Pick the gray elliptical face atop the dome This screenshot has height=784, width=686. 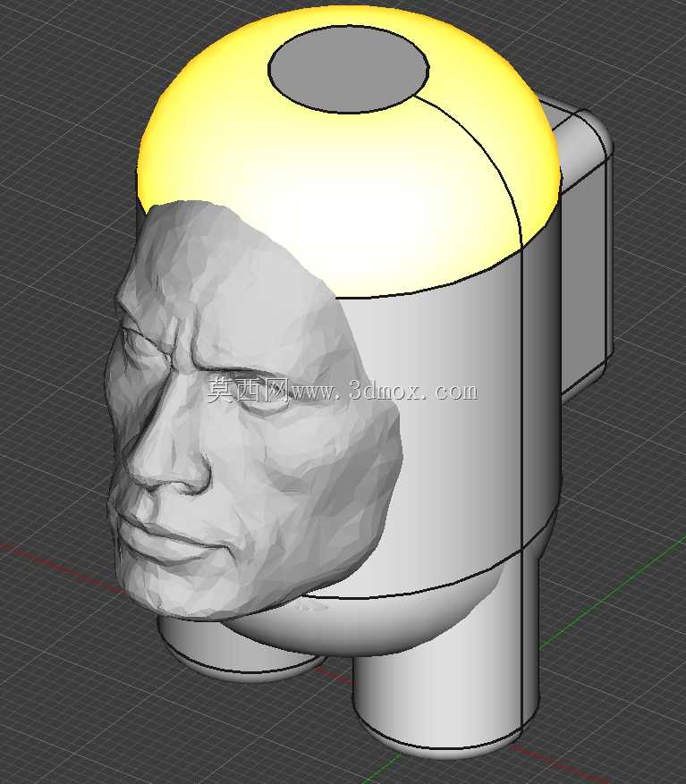[x=349, y=69]
